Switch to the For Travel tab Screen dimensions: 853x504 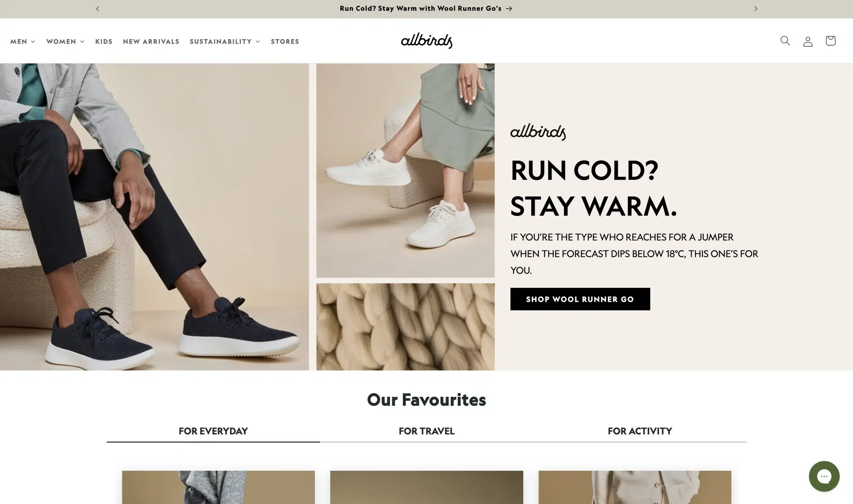pyautogui.click(x=426, y=431)
